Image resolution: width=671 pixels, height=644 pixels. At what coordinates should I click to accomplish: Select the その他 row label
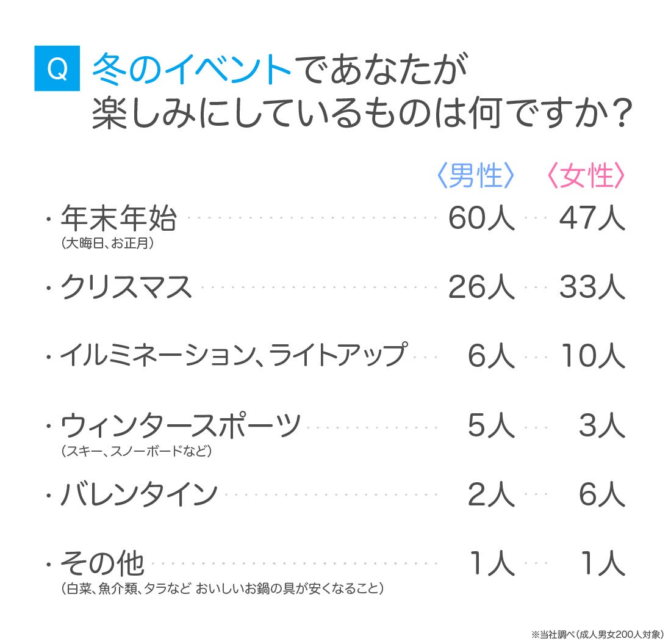click(102, 563)
